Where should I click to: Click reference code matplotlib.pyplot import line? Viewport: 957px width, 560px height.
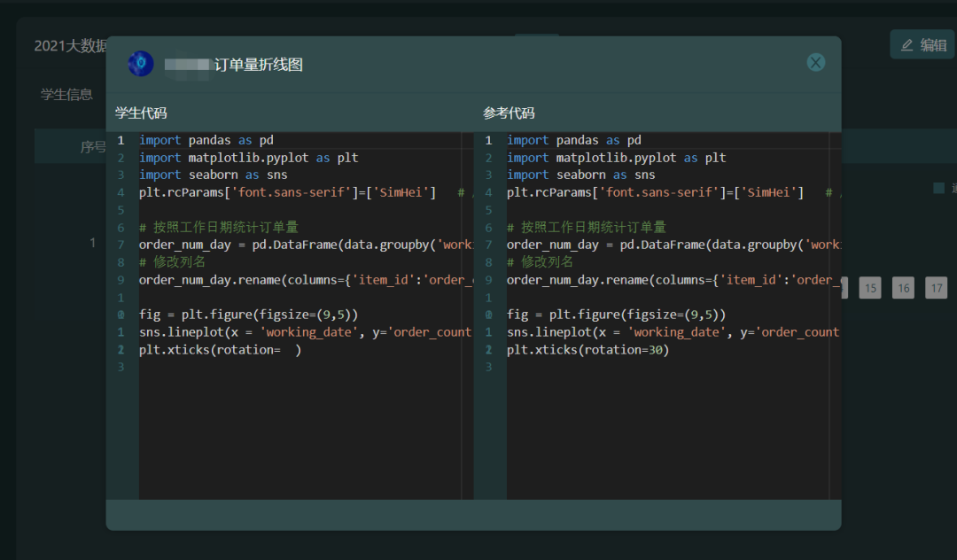(x=617, y=158)
